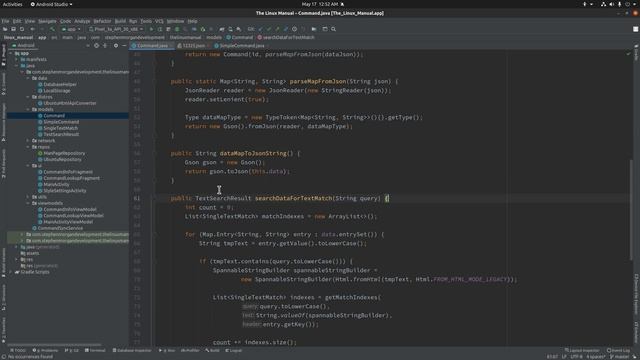
Task: Collapse the data package folder
Action: (29, 78)
